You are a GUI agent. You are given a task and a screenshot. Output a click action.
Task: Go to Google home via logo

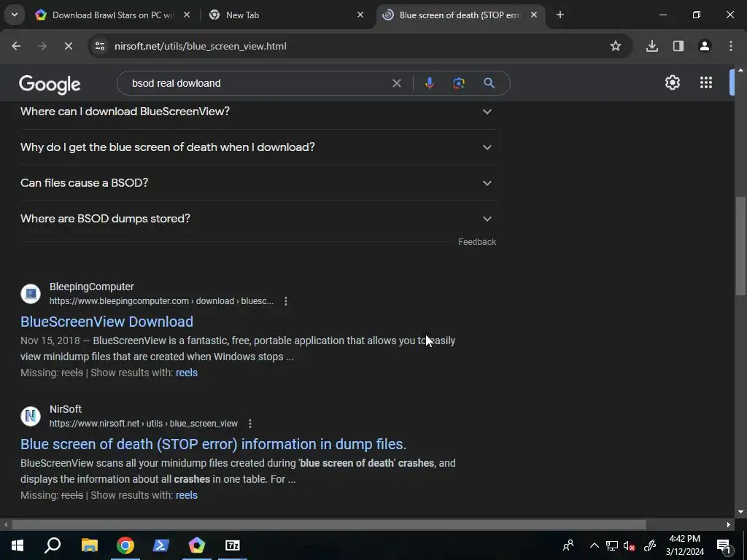50,85
